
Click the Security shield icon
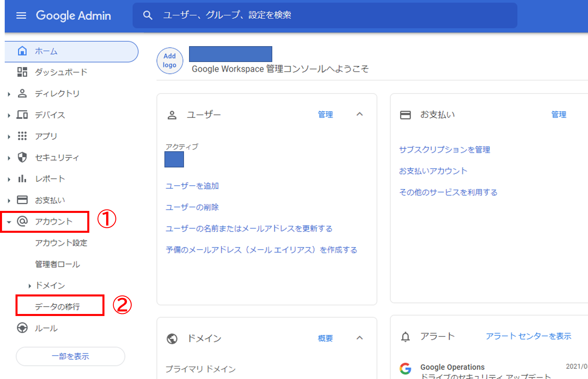click(22, 157)
